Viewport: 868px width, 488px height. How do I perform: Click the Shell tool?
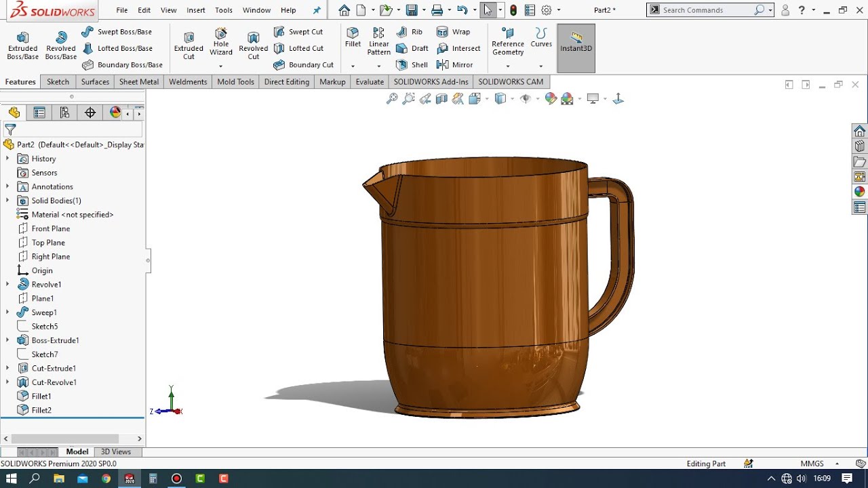(412, 65)
